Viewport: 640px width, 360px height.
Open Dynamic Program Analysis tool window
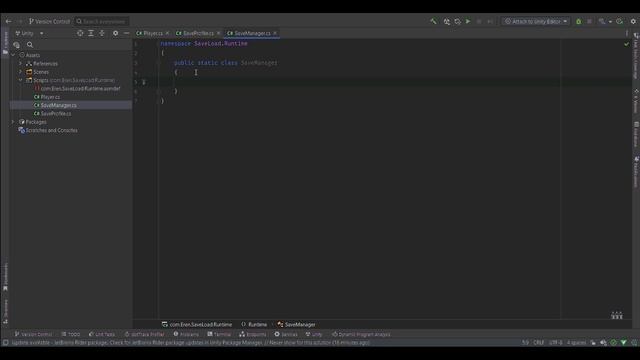(x=361, y=334)
